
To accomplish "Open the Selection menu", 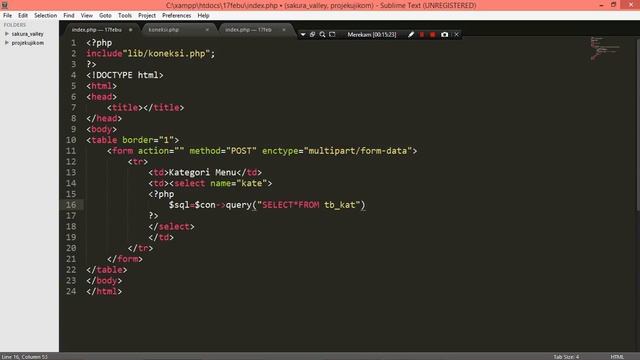I will click(45, 16).
